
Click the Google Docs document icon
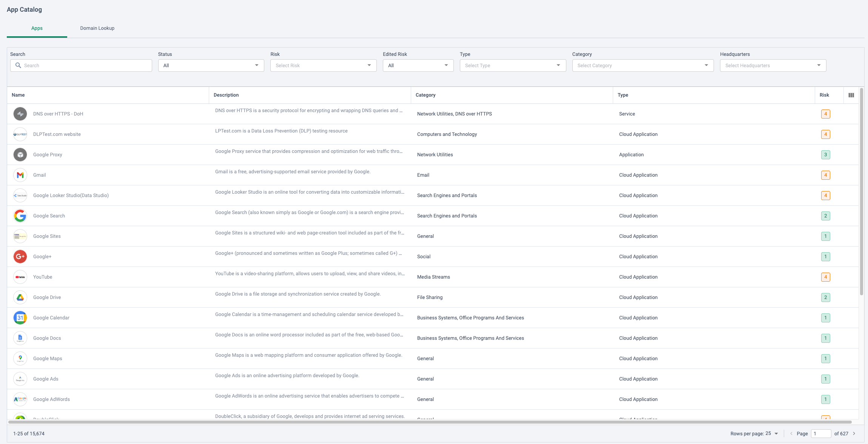pyautogui.click(x=20, y=338)
